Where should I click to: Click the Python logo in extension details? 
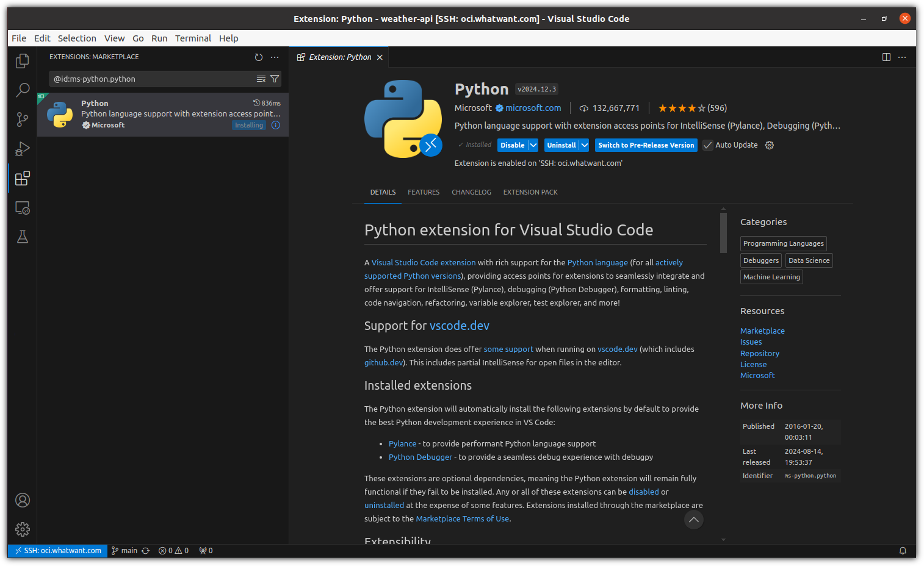tap(403, 119)
